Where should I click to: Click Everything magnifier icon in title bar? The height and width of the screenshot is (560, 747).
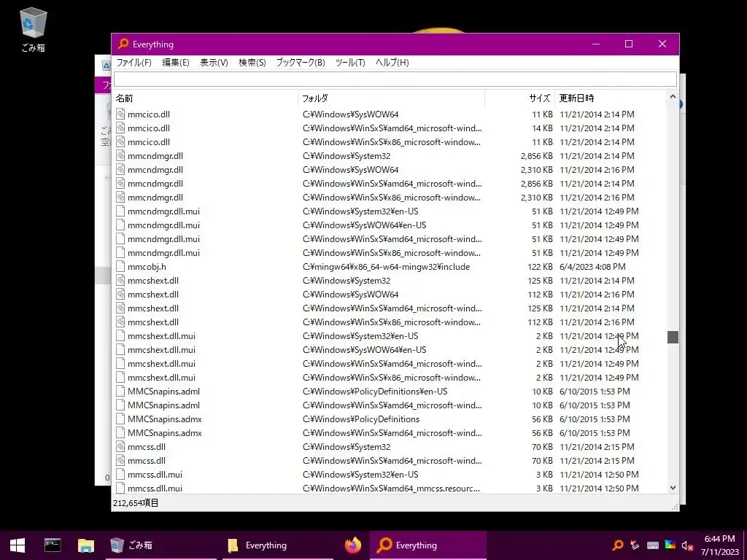pos(123,44)
